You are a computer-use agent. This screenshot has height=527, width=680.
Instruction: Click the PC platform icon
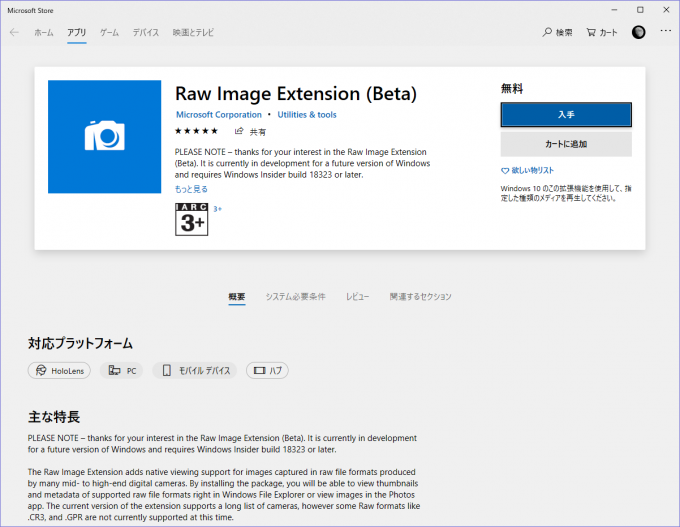pyautogui.click(x=114, y=370)
